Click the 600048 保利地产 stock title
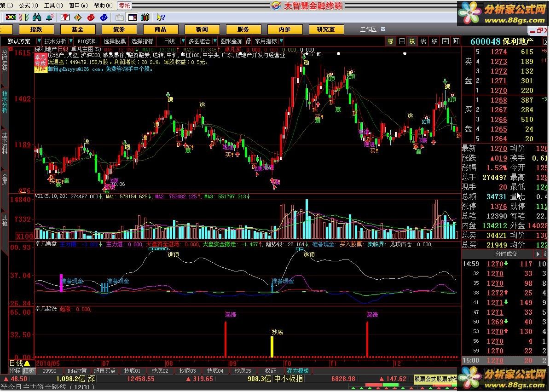 click(x=502, y=41)
